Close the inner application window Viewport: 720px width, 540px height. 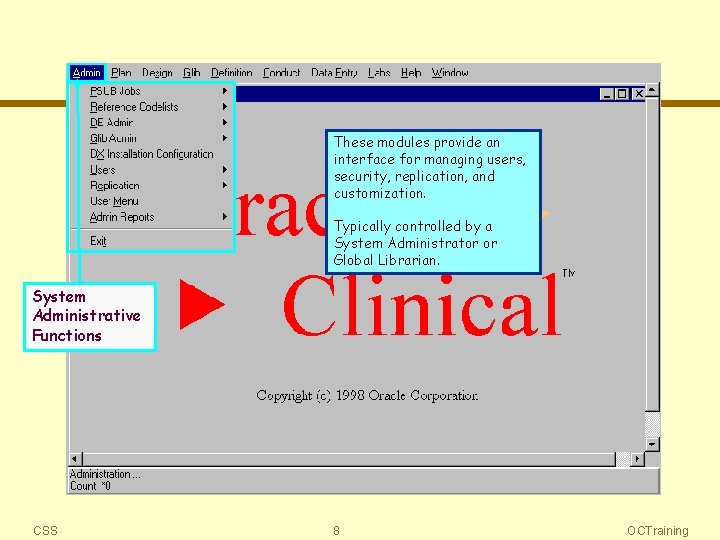(638, 94)
